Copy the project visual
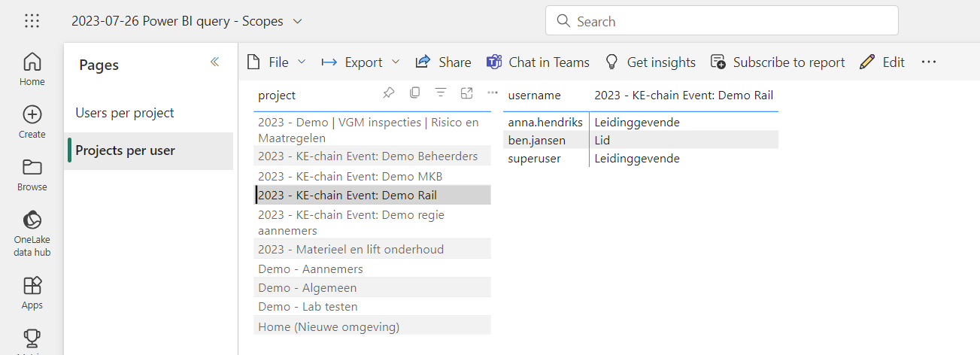The image size is (980, 355). pos(414,93)
